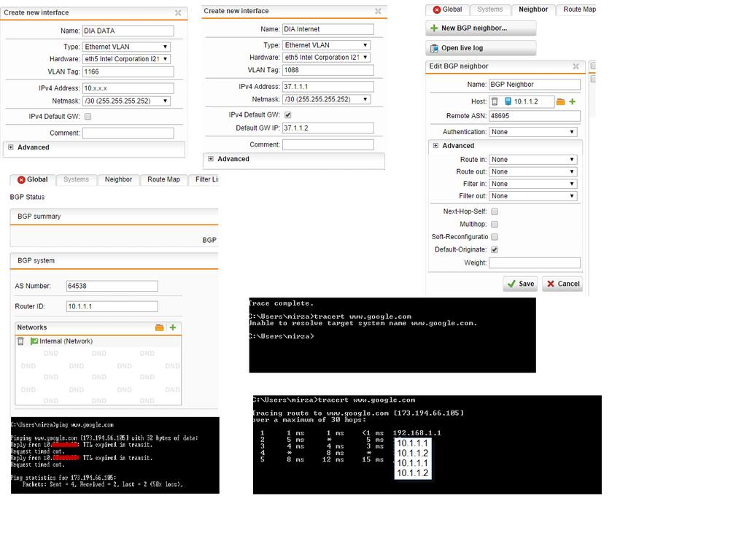
Task: Open Authentication dropdown
Action: pyautogui.click(x=532, y=132)
